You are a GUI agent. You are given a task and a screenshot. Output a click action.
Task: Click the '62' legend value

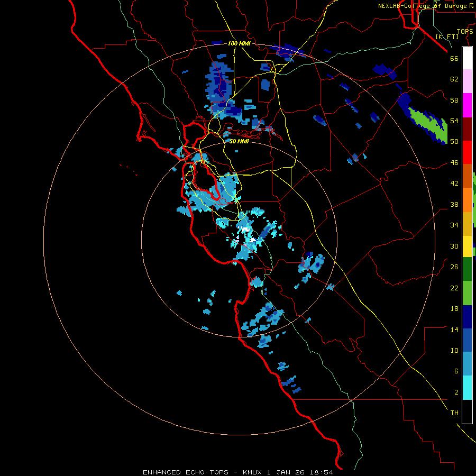point(454,79)
